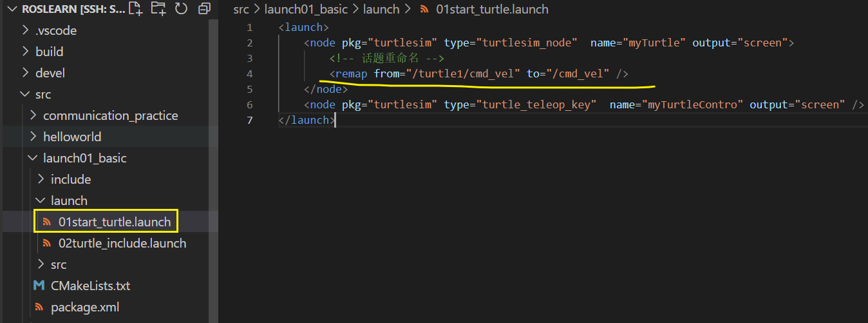The width and height of the screenshot is (868, 323).
Task: Refresh the explorer tree
Action: pyautogui.click(x=182, y=9)
